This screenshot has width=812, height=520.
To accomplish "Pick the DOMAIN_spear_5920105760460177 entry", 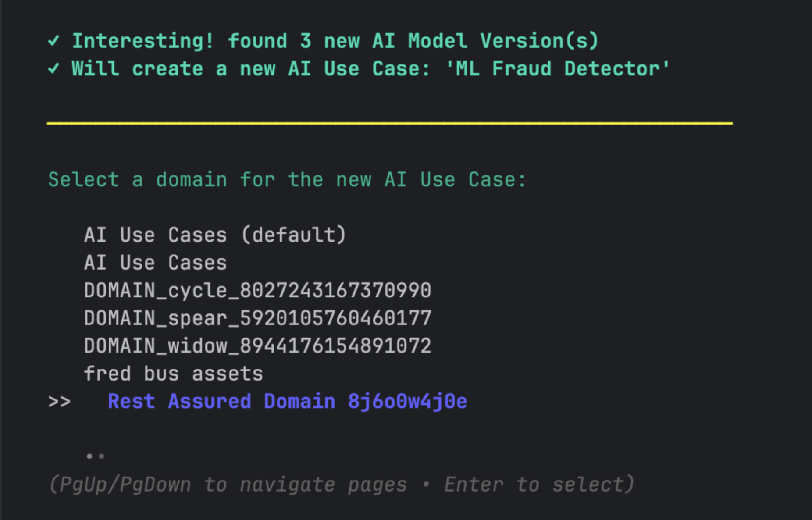I will click(257, 318).
